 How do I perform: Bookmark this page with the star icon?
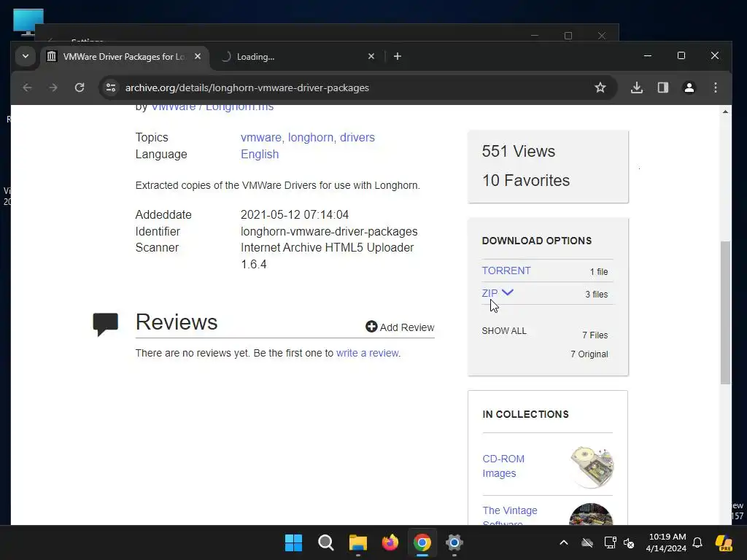(x=600, y=87)
